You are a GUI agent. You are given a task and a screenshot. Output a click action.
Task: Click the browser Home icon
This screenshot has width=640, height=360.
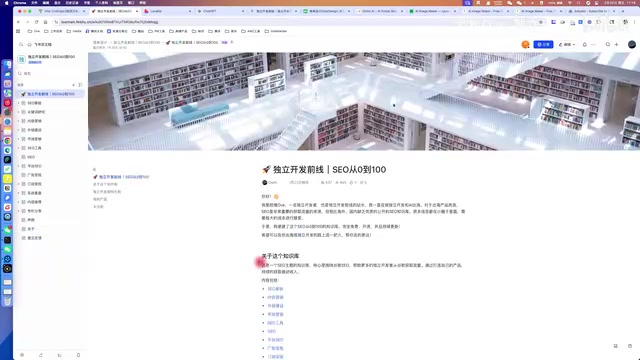45,22
